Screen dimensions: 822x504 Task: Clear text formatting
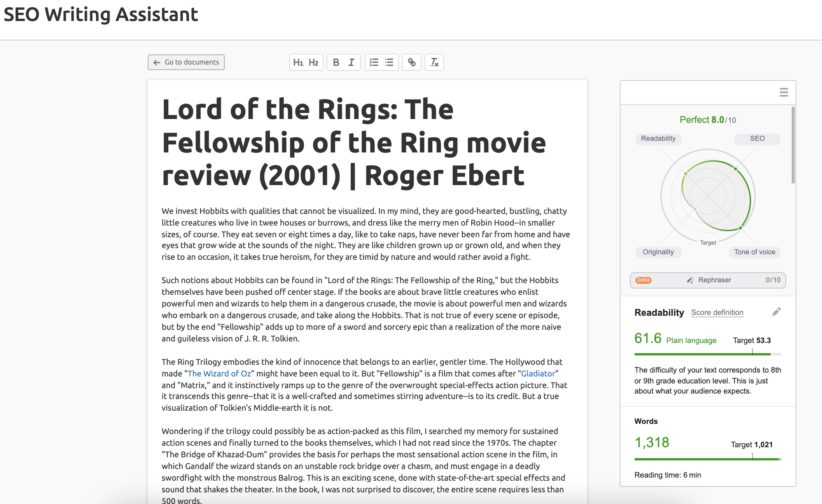[434, 62]
